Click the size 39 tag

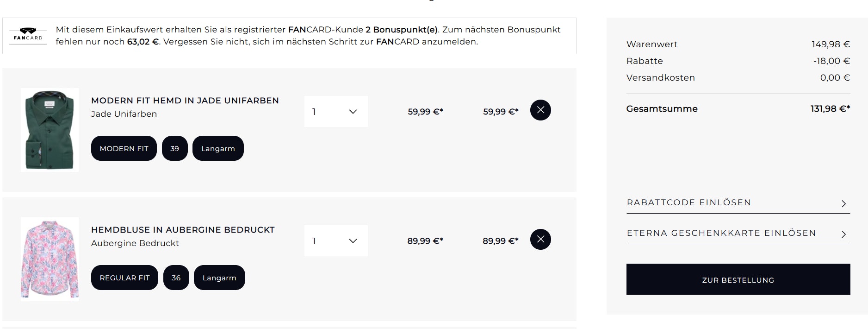tap(174, 148)
